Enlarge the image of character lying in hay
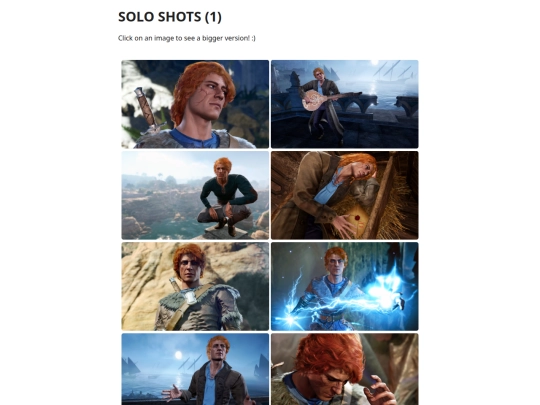Viewport: 540px width, 405px height. (x=345, y=195)
